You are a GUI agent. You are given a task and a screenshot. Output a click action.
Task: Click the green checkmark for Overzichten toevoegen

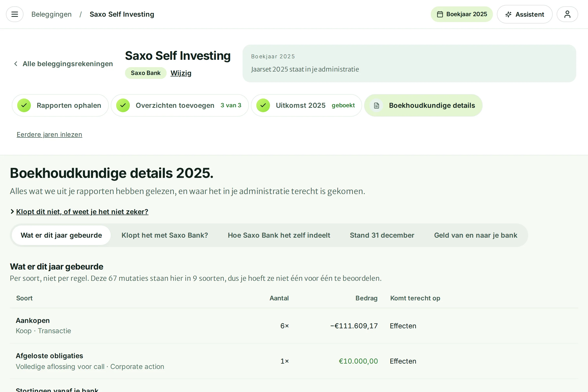point(123,105)
